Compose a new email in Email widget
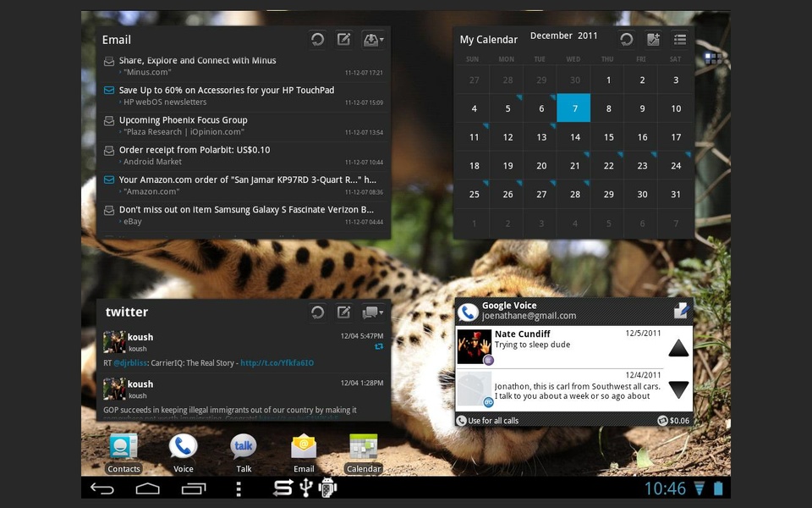The width and height of the screenshot is (812, 508). coord(344,40)
